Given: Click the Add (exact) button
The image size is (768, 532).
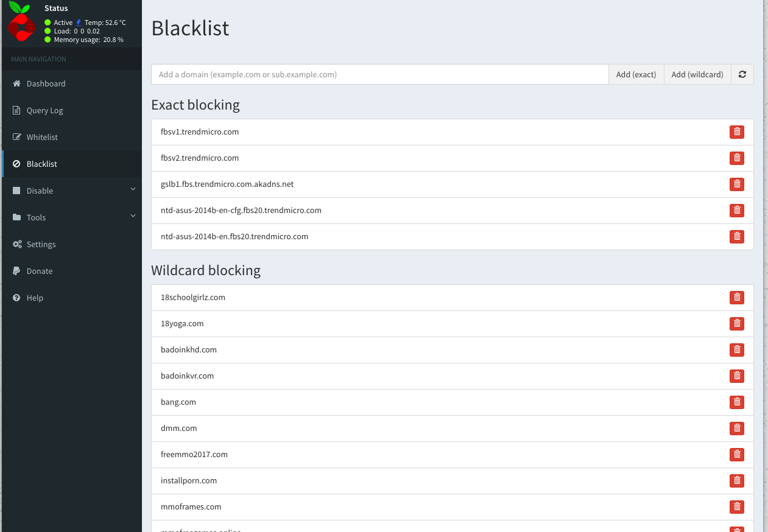Looking at the screenshot, I should pos(636,74).
